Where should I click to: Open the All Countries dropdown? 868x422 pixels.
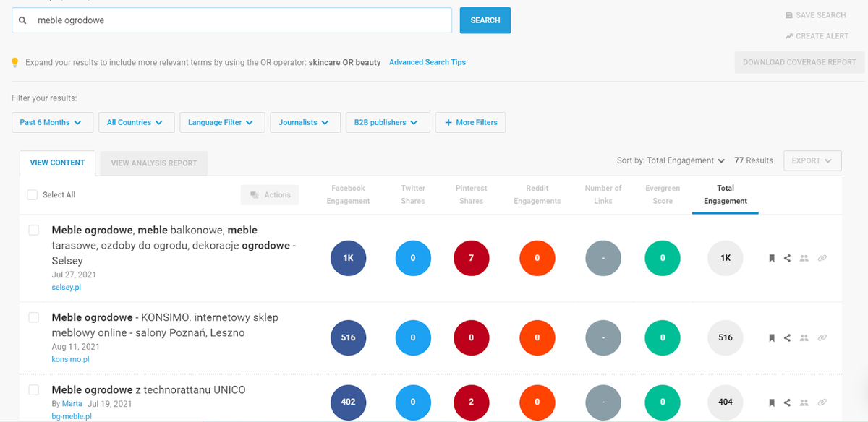click(x=136, y=123)
